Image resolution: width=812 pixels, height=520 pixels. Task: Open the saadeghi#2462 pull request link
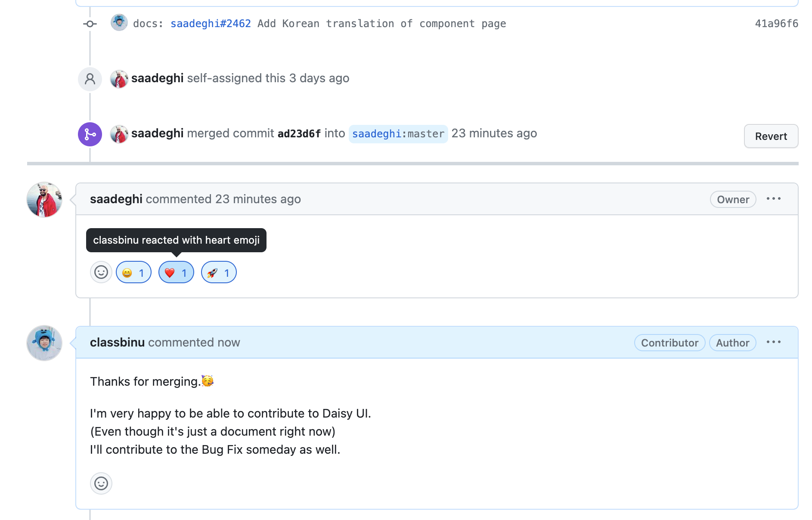click(x=211, y=24)
